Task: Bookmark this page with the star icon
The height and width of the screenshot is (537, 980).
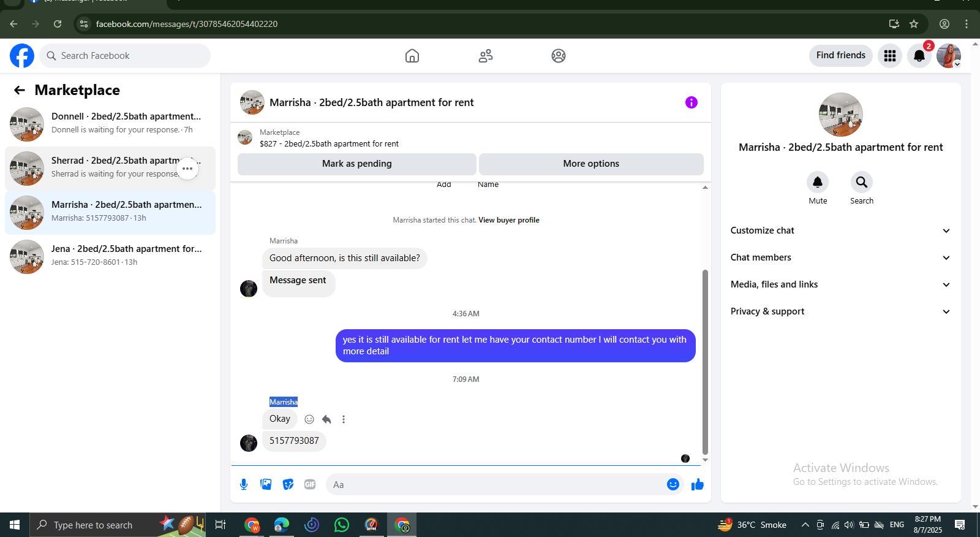Action: [914, 24]
